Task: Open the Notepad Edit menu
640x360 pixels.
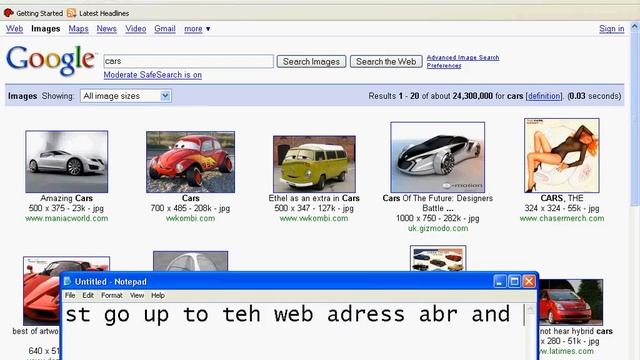Action: 88,295
